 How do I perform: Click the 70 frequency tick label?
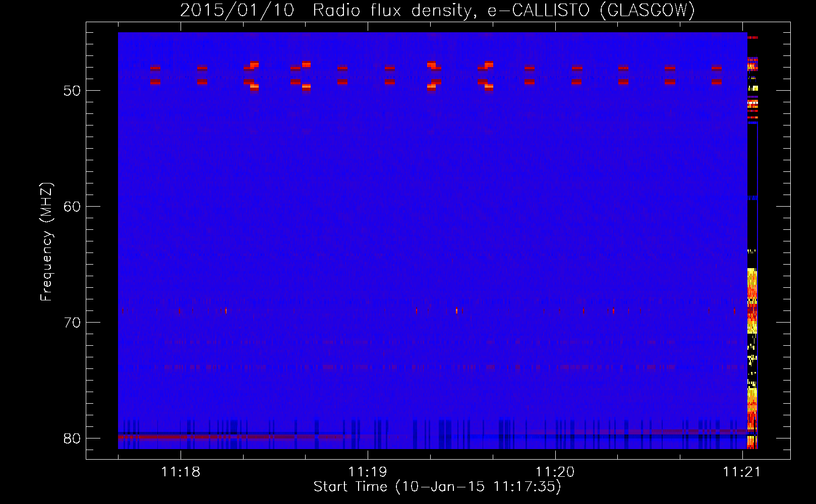click(x=72, y=323)
